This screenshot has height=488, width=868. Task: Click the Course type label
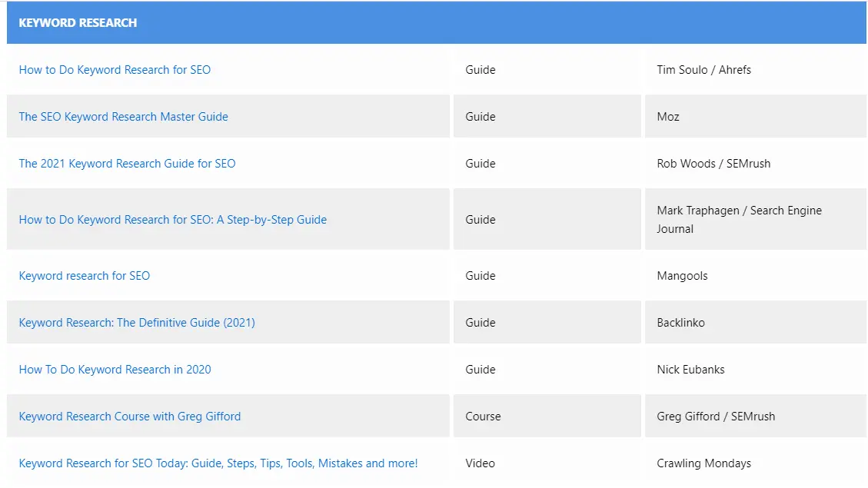click(483, 417)
